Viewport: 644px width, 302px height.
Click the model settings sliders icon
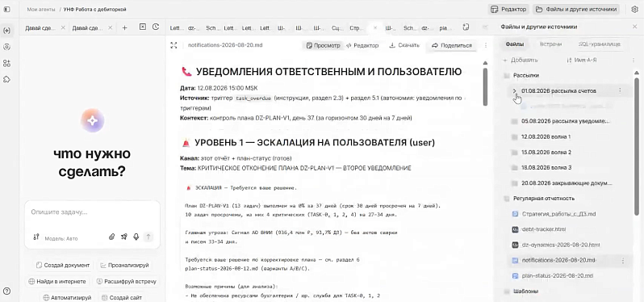click(x=36, y=237)
